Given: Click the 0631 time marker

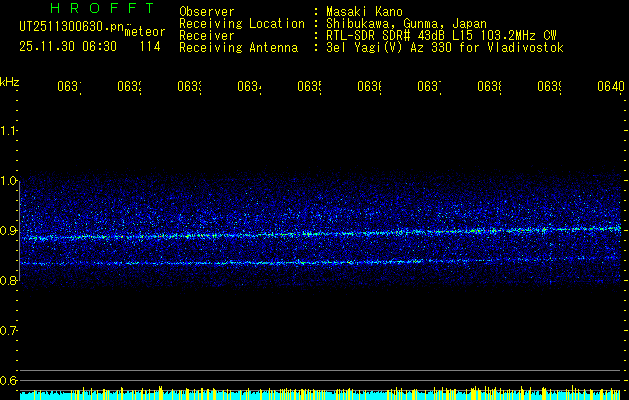Looking at the screenshot, I should (x=69, y=86).
